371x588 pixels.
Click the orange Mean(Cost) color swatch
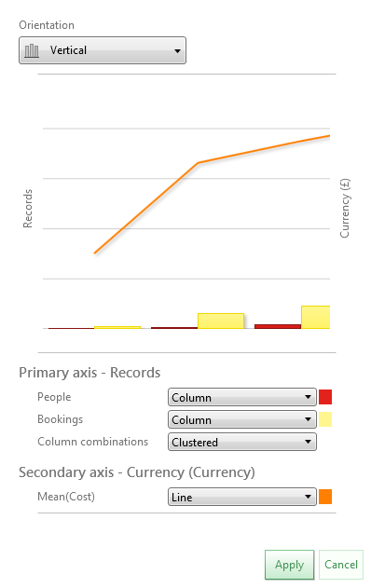(325, 497)
